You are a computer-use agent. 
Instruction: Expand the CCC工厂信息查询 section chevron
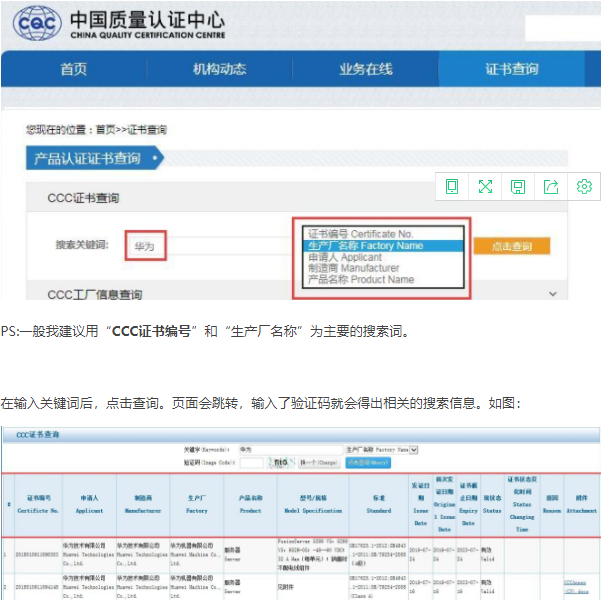[x=553, y=294]
